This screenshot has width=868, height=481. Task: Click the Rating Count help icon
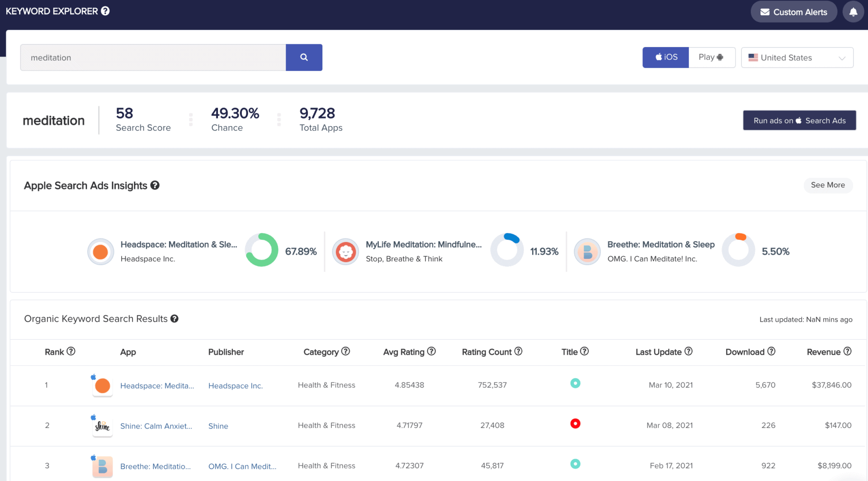[x=519, y=351]
